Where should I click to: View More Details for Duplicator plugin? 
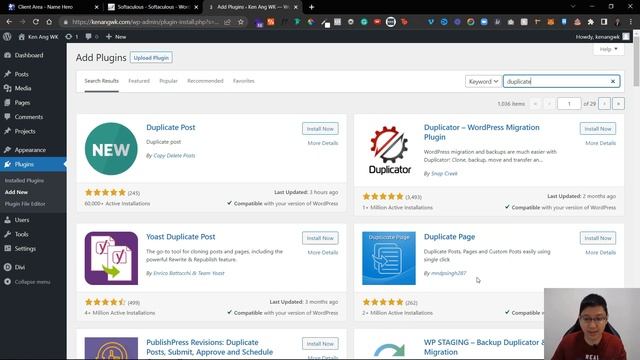600,143
